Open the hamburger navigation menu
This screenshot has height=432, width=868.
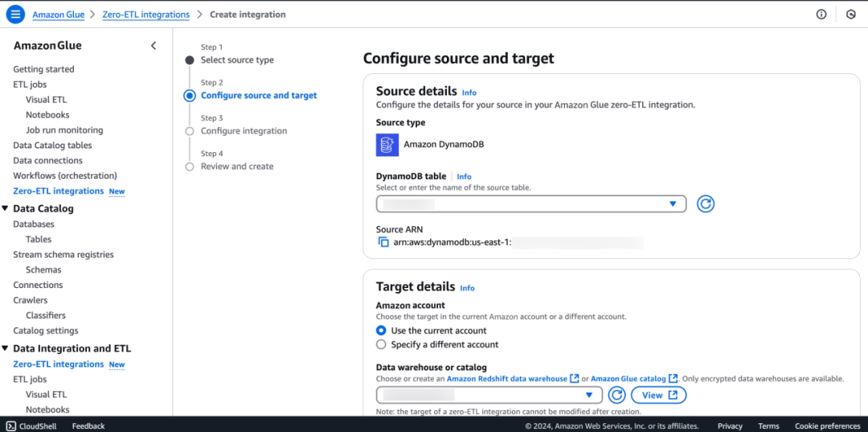coord(15,14)
